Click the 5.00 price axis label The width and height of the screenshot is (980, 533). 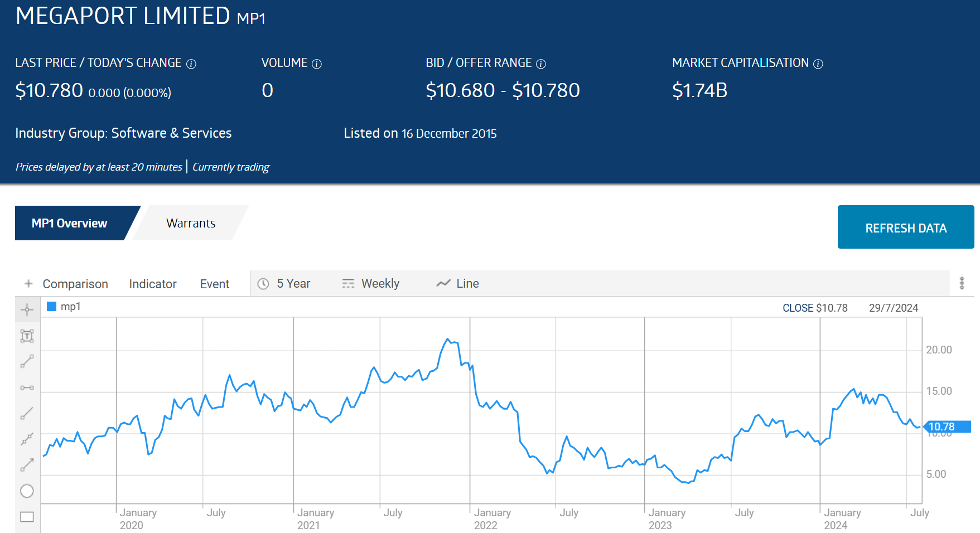(936, 474)
